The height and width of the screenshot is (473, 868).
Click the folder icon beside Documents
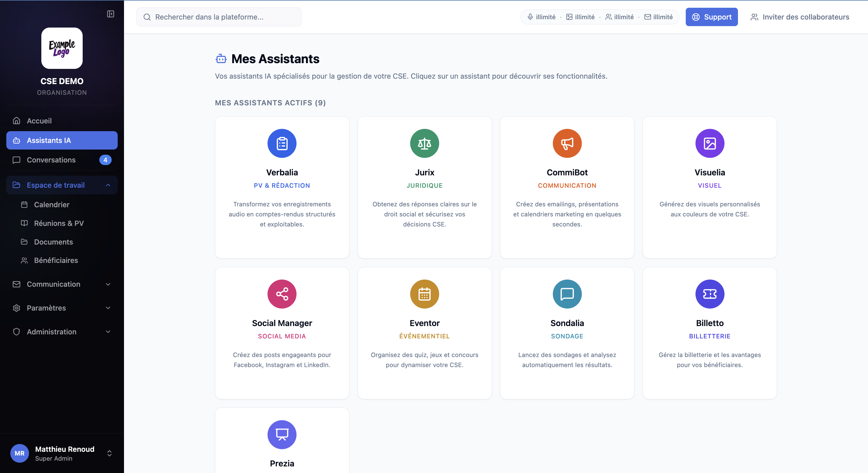pyautogui.click(x=24, y=242)
